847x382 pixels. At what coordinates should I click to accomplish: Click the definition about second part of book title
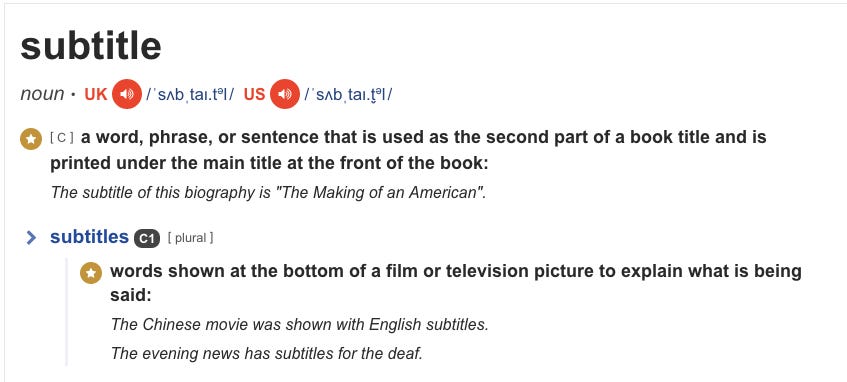tap(408, 150)
